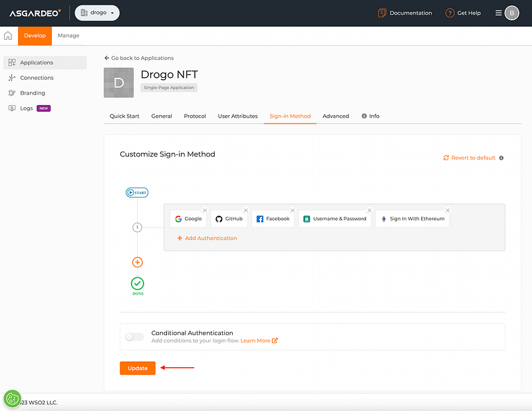Select the Username & Password authenticator
This screenshot has width=532, height=411.
click(x=335, y=219)
